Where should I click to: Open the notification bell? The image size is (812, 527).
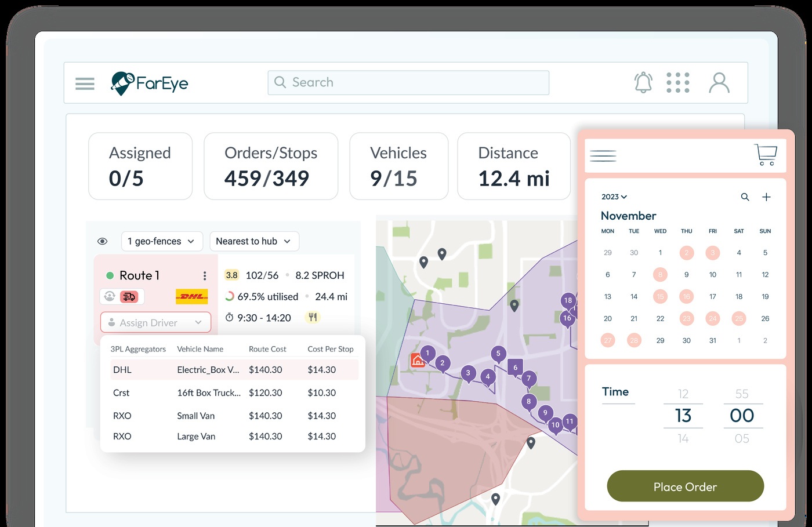[x=643, y=82]
